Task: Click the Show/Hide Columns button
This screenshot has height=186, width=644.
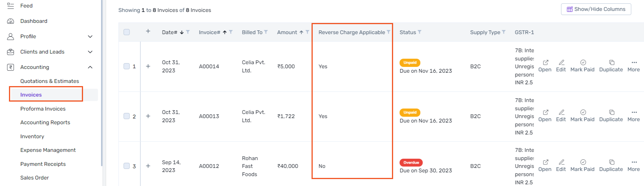Action: coord(596,9)
